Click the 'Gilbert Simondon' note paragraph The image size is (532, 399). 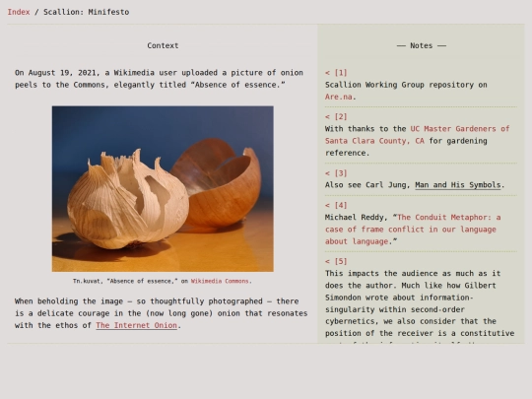(x=420, y=305)
